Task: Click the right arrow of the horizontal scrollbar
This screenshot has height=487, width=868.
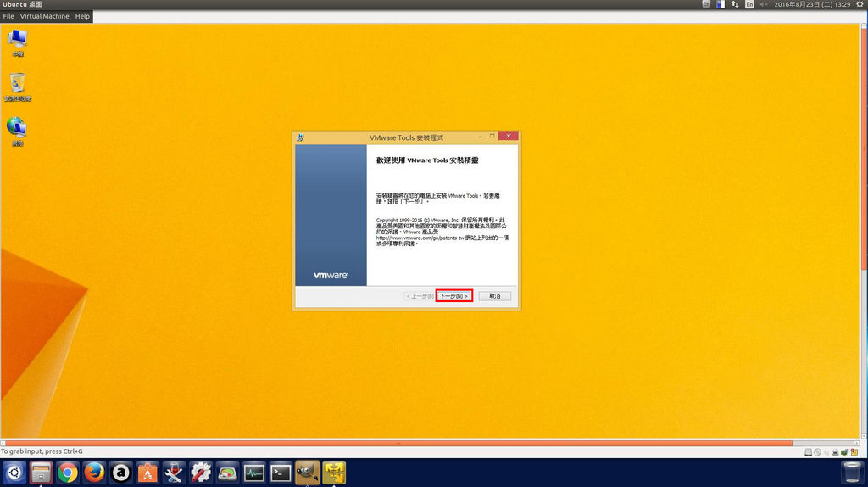Action: pos(856,443)
